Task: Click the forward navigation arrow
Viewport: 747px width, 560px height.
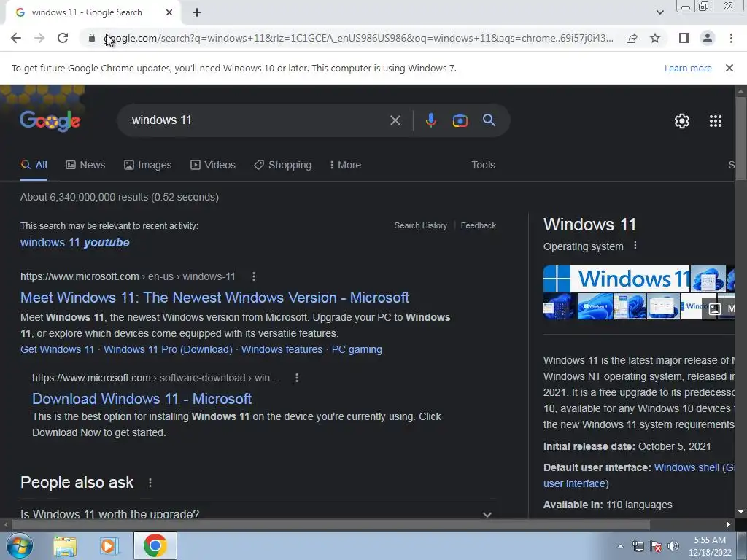Action: [x=39, y=38]
